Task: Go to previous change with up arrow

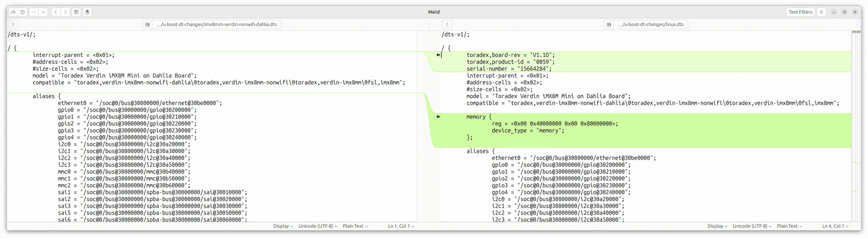Action: click(x=34, y=12)
